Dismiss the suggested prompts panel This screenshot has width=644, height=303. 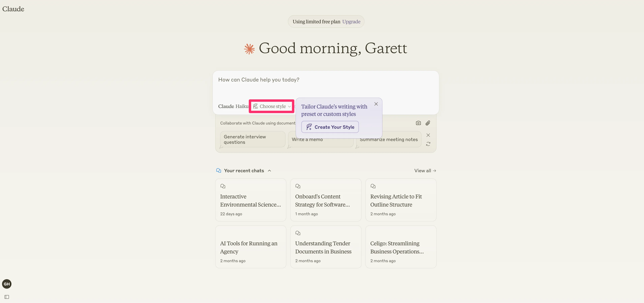click(x=428, y=135)
